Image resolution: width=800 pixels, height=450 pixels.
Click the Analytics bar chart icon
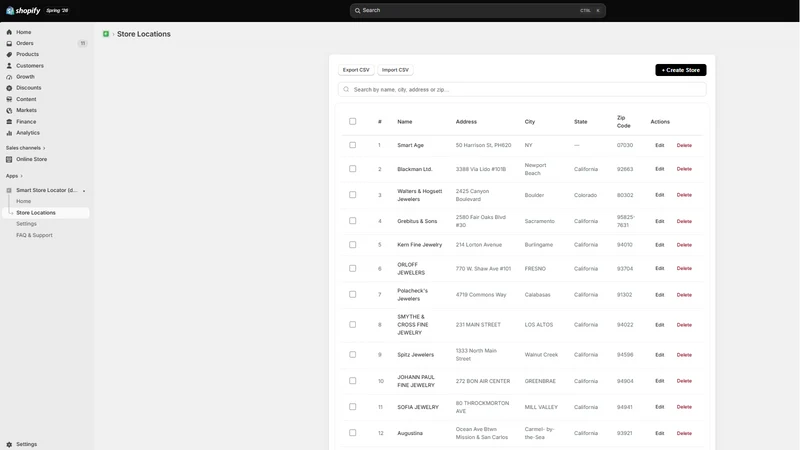pos(9,133)
